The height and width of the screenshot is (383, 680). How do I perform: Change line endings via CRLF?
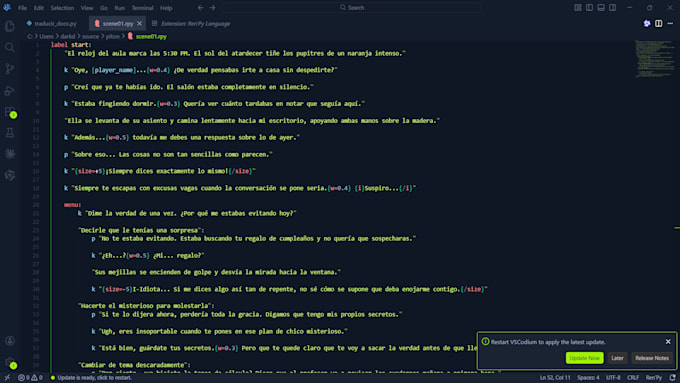(x=633, y=378)
